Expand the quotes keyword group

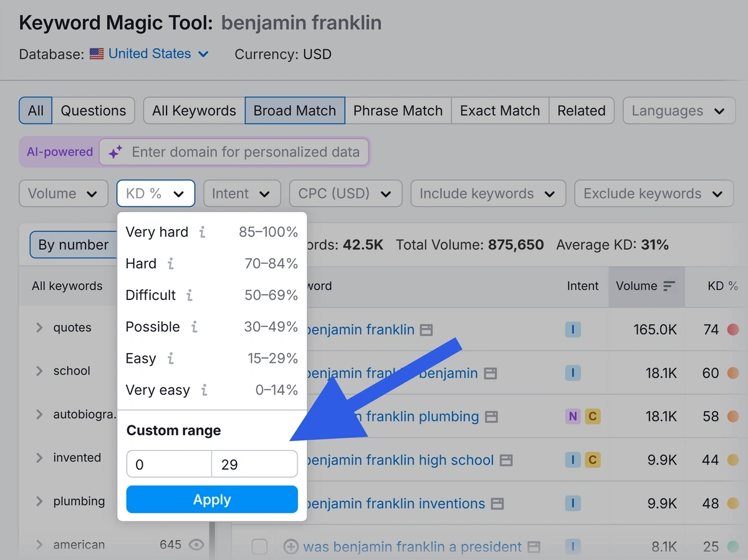(39, 327)
